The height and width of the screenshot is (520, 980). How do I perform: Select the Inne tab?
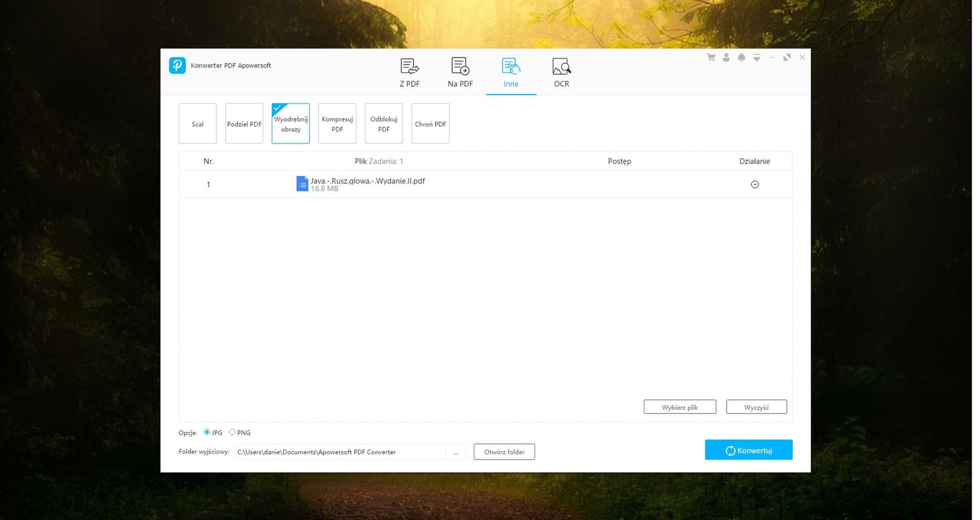click(511, 72)
